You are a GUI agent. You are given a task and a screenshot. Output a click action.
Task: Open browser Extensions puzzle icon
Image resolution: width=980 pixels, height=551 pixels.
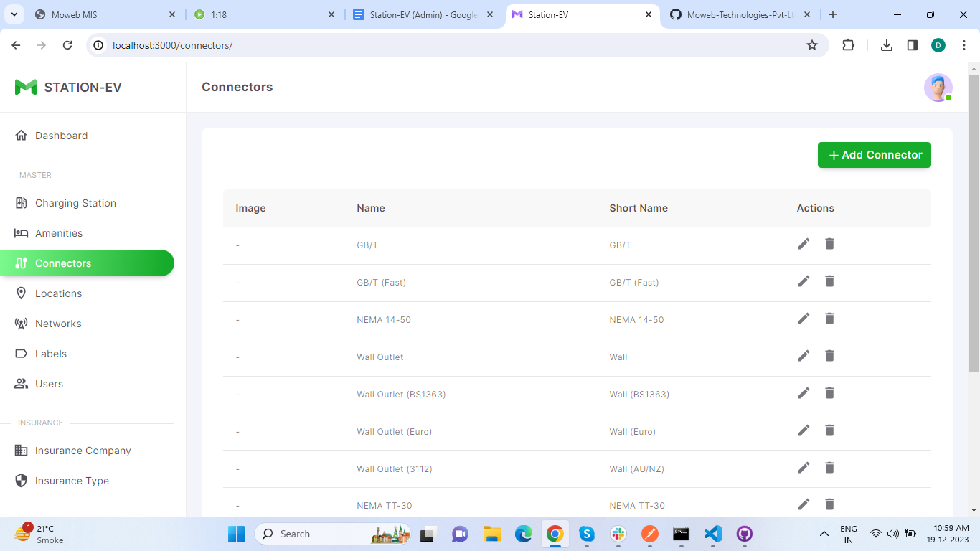click(x=848, y=45)
